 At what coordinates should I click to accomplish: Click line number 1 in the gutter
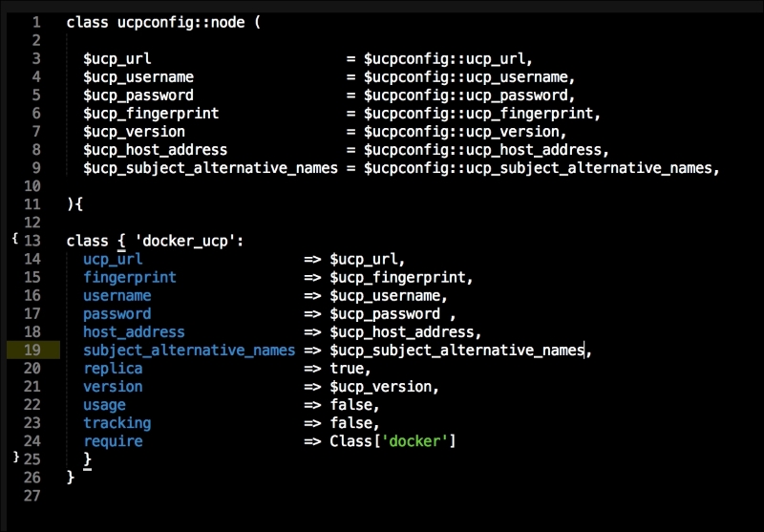(35, 22)
